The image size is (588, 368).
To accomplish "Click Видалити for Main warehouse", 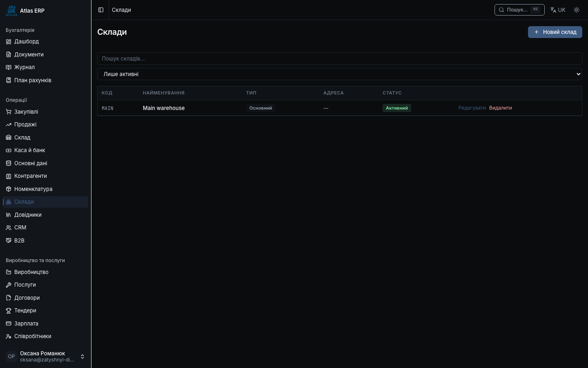I will click(501, 108).
